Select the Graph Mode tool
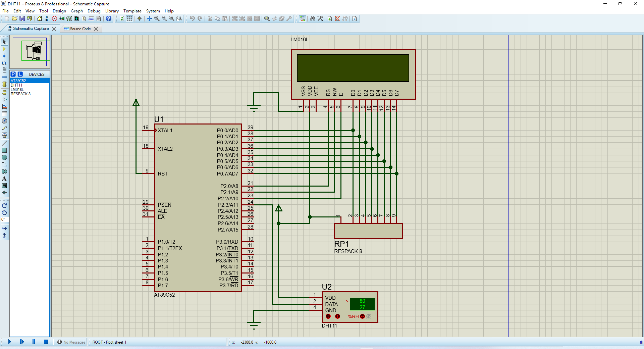This screenshot has width=644, height=349. click(4, 107)
